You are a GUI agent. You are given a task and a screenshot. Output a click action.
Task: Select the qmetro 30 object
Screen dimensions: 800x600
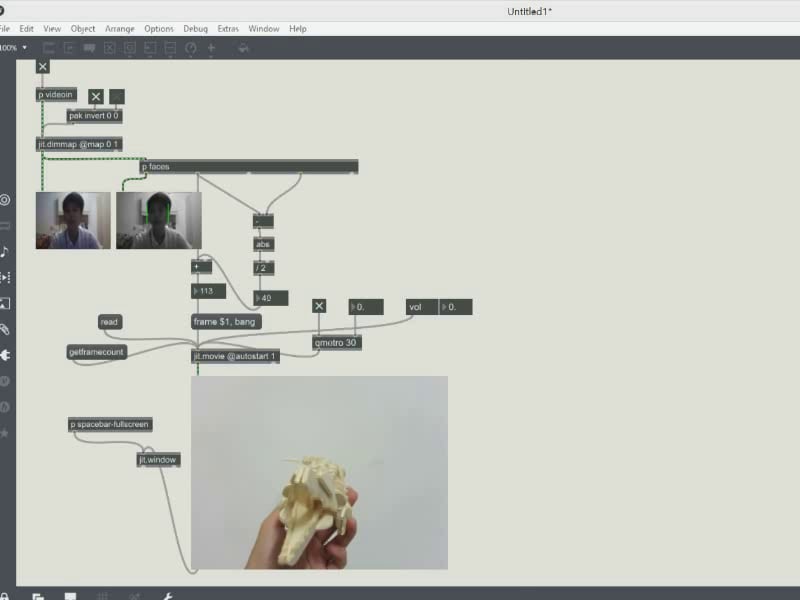point(337,343)
